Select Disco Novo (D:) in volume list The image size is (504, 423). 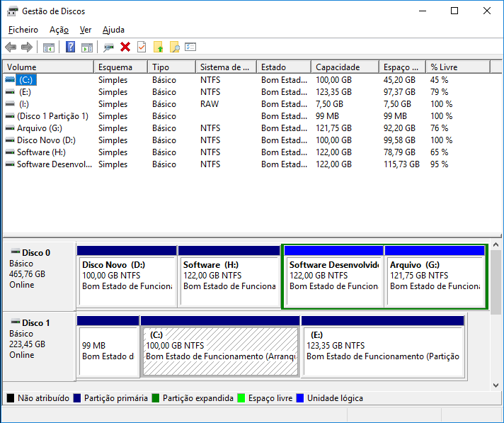pyautogui.click(x=46, y=140)
